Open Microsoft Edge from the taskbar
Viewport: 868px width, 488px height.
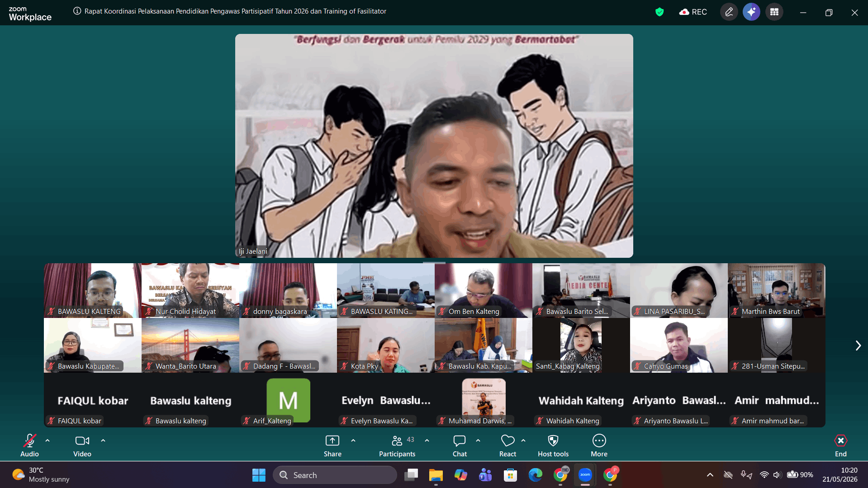coord(535,475)
